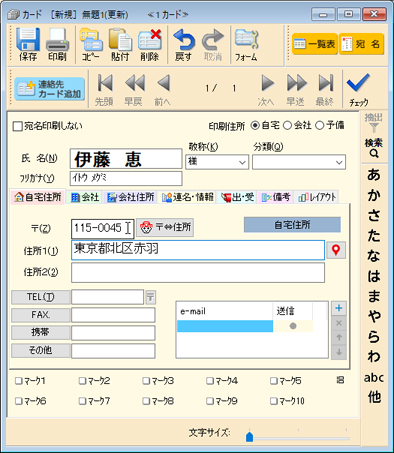
Task: Click the 戻す (undo) blue arrow
Action: point(184,40)
